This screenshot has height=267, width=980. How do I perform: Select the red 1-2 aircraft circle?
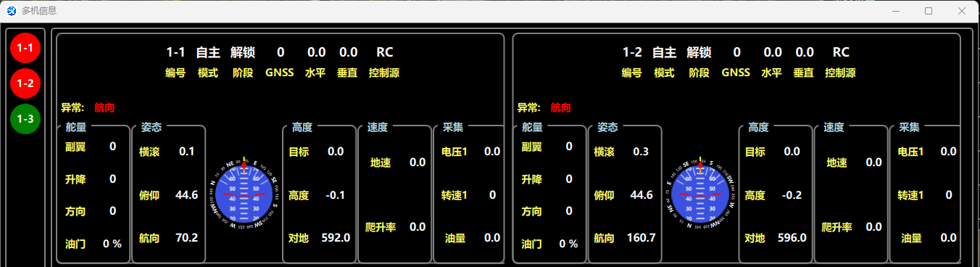pyautogui.click(x=25, y=83)
